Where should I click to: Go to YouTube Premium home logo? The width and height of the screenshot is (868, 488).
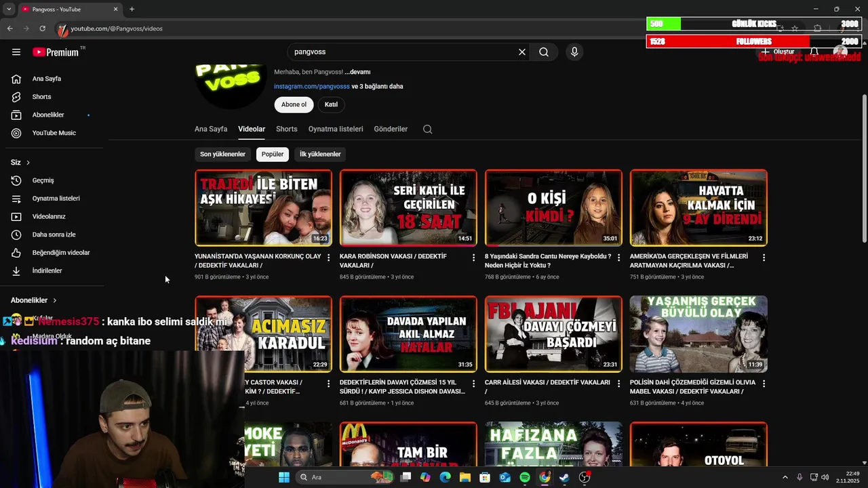point(56,52)
